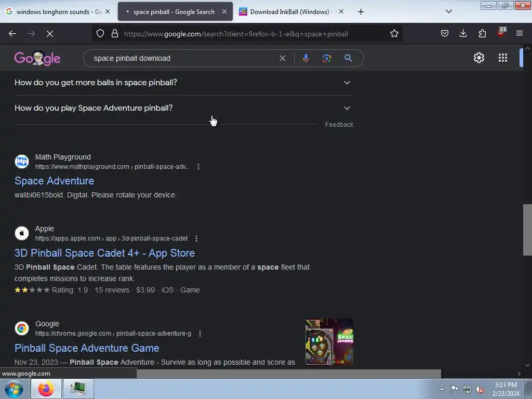532x399 pixels.
Task: Click the Chrome favicon in Google result
Action: pos(22,328)
